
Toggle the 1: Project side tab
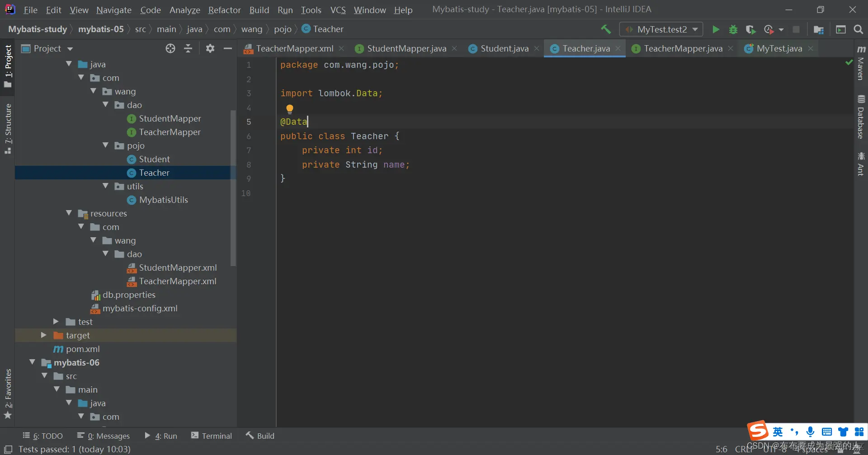tap(8, 66)
